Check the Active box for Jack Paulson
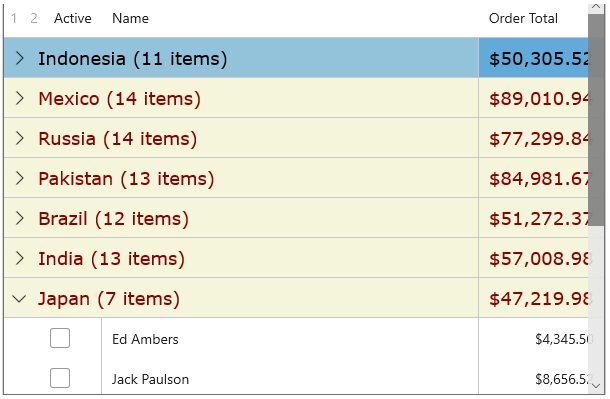 60,378
